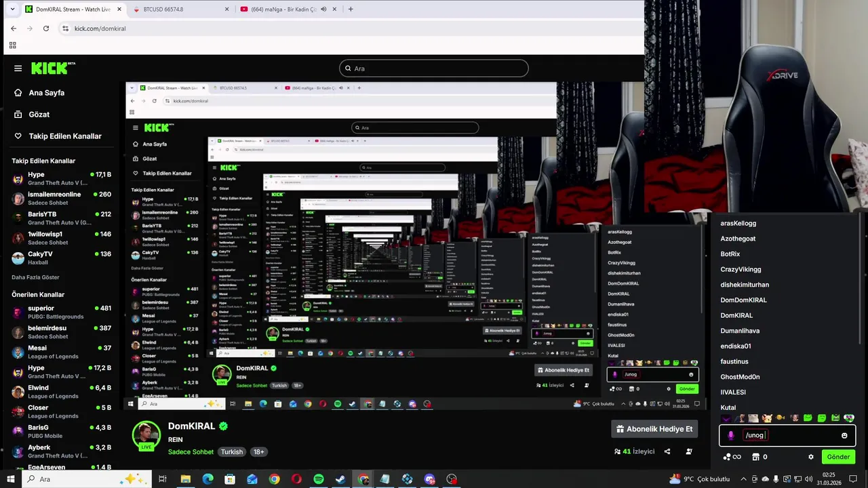868x488 pixels.
Task: Click the kick.com/domkiral address bar
Action: (349, 28)
